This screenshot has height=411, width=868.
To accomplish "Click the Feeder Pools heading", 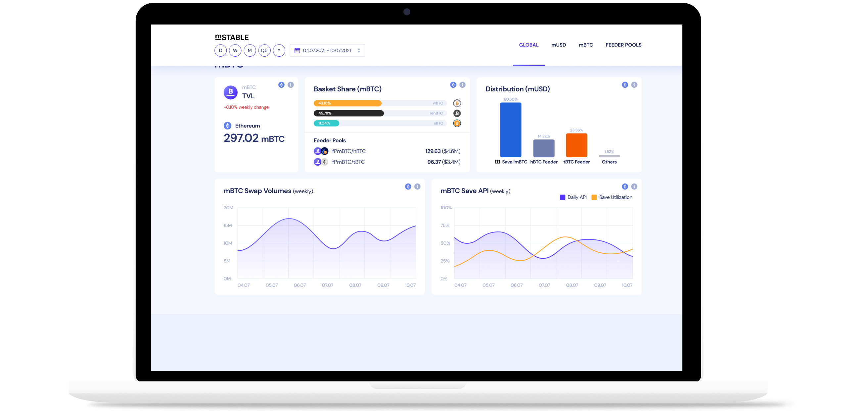I will pyautogui.click(x=330, y=140).
